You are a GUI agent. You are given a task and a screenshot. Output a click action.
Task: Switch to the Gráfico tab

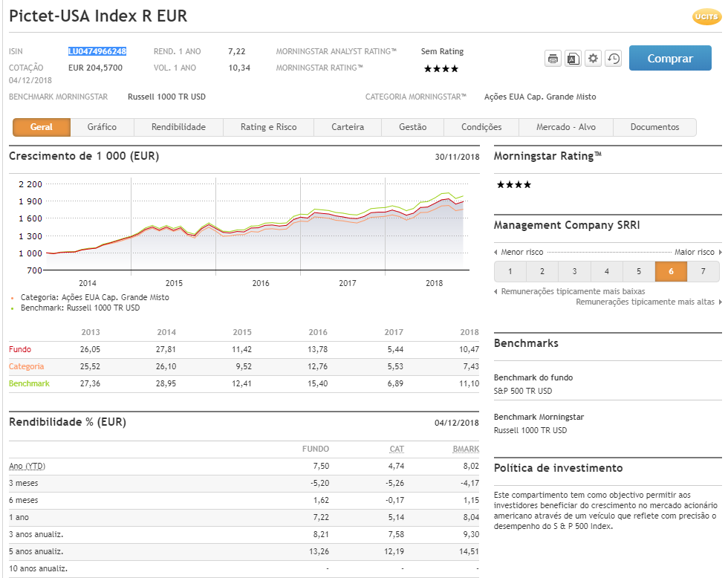tap(102, 127)
